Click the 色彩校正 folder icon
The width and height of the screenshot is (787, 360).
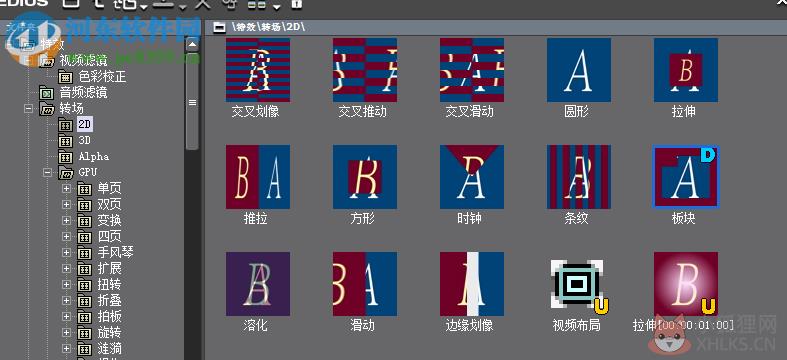(x=66, y=77)
